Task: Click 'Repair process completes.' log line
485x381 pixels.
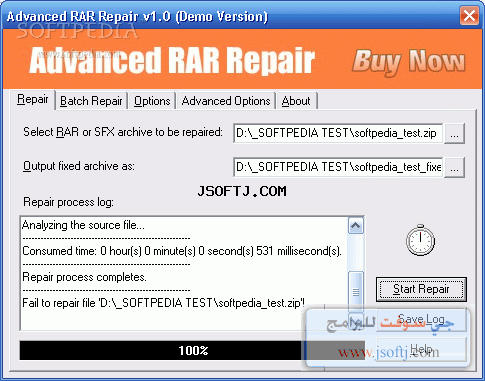Action: click(84, 277)
